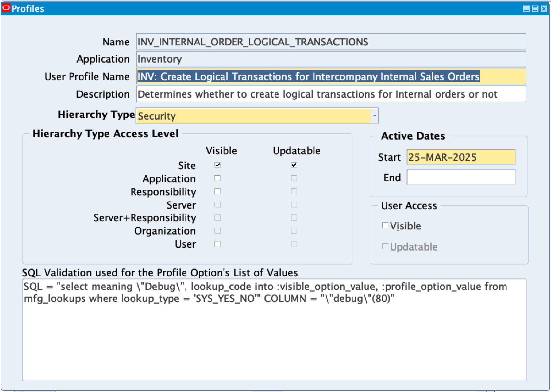The width and height of the screenshot is (551, 392).
Task: Open the Hierarchy Type dropdown list
Action: 375,116
